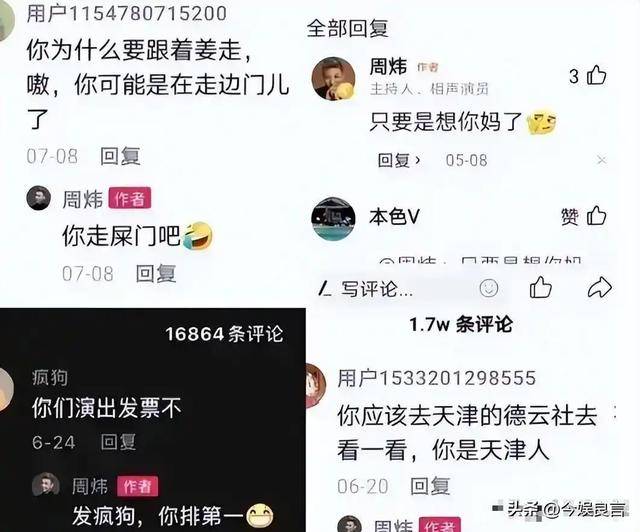Open 疯狗 username profile
This screenshot has width=640, height=532.
tap(50, 377)
